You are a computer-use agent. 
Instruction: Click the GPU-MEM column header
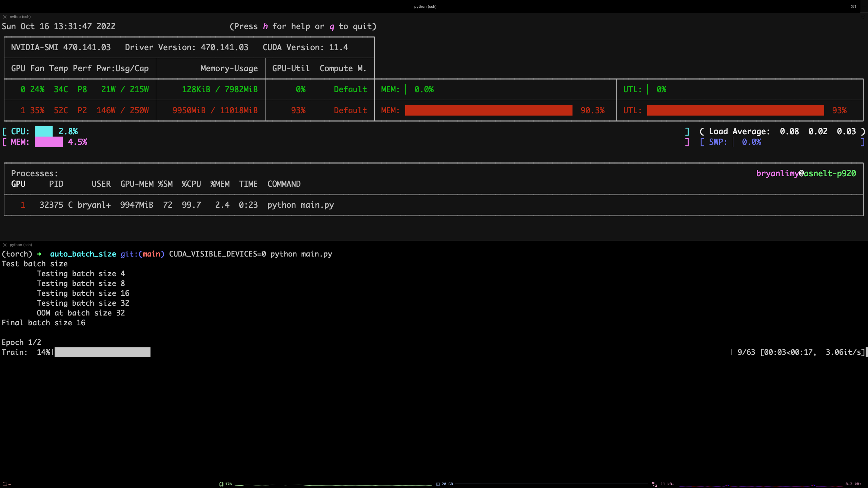coord(137,184)
